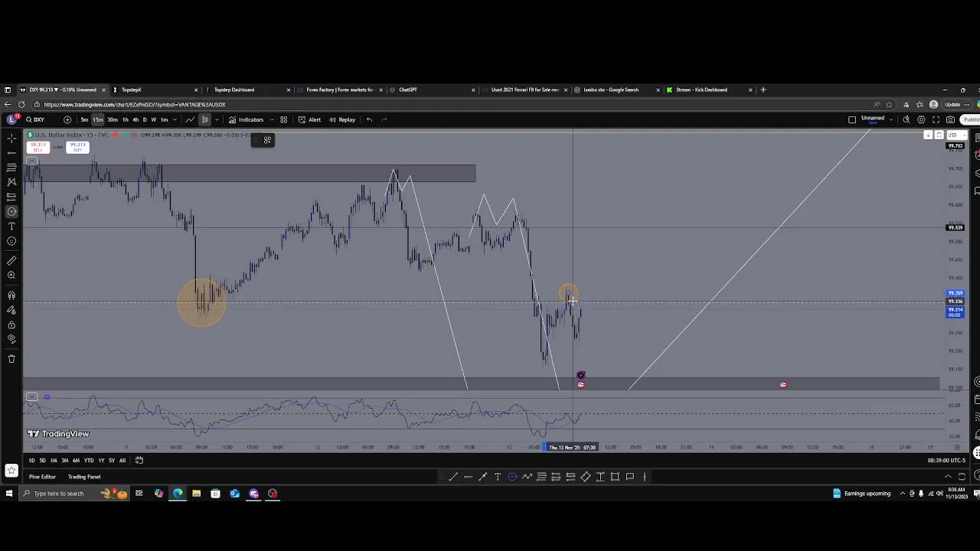The image size is (980, 551).
Task: Open Earnings upcoming taskbar widget
Action: click(x=862, y=494)
